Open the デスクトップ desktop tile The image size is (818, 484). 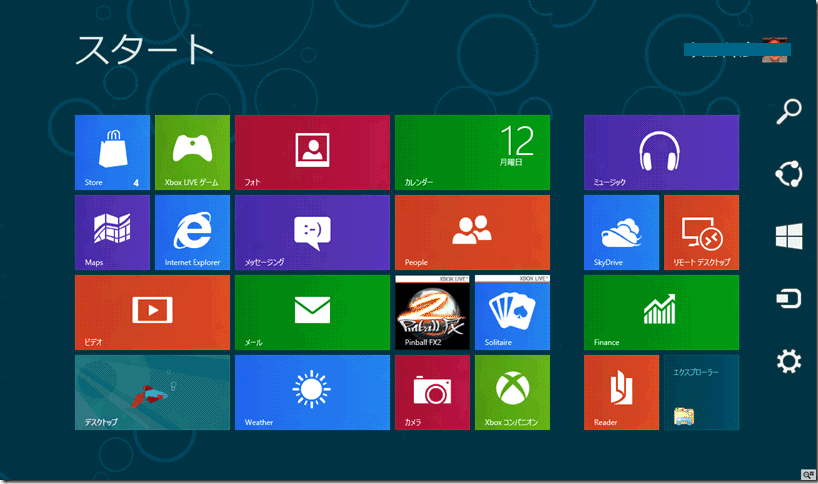(x=152, y=393)
